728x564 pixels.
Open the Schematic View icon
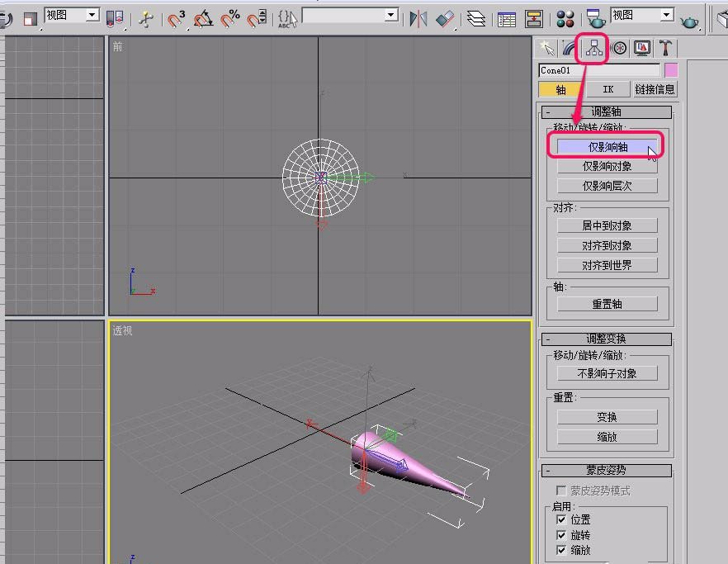coord(534,19)
